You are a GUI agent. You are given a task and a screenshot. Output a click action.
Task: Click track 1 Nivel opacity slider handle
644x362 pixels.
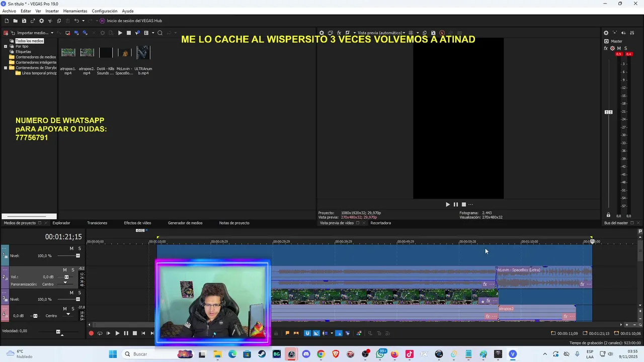(x=78, y=255)
